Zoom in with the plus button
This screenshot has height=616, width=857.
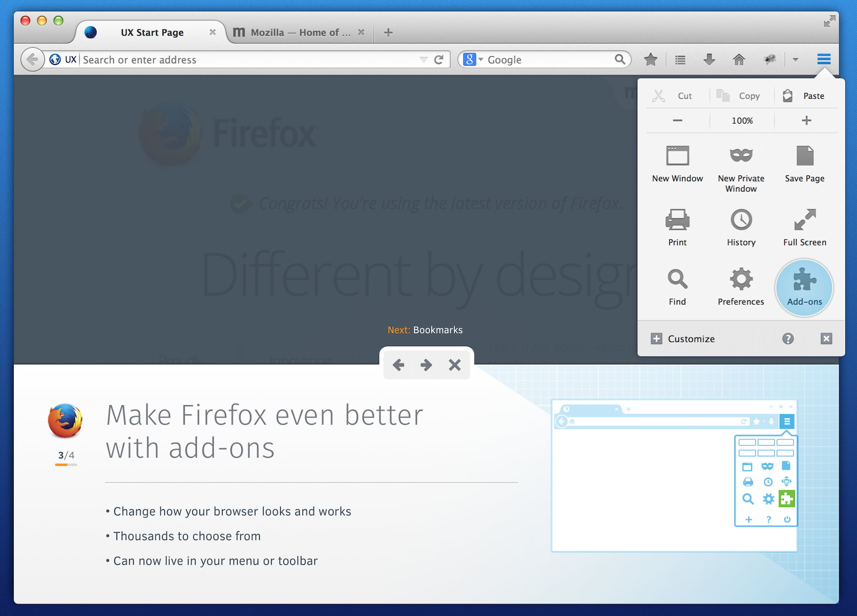click(806, 120)
